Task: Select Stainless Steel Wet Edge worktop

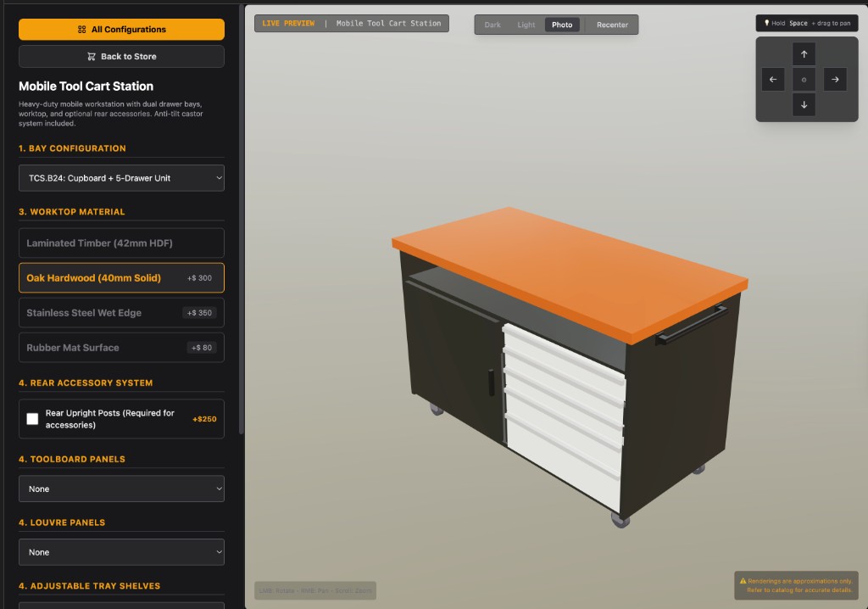Action: click(121, 313)
